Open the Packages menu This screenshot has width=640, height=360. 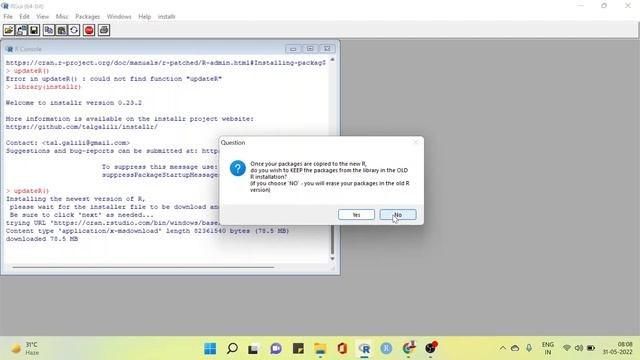(87, 17)
